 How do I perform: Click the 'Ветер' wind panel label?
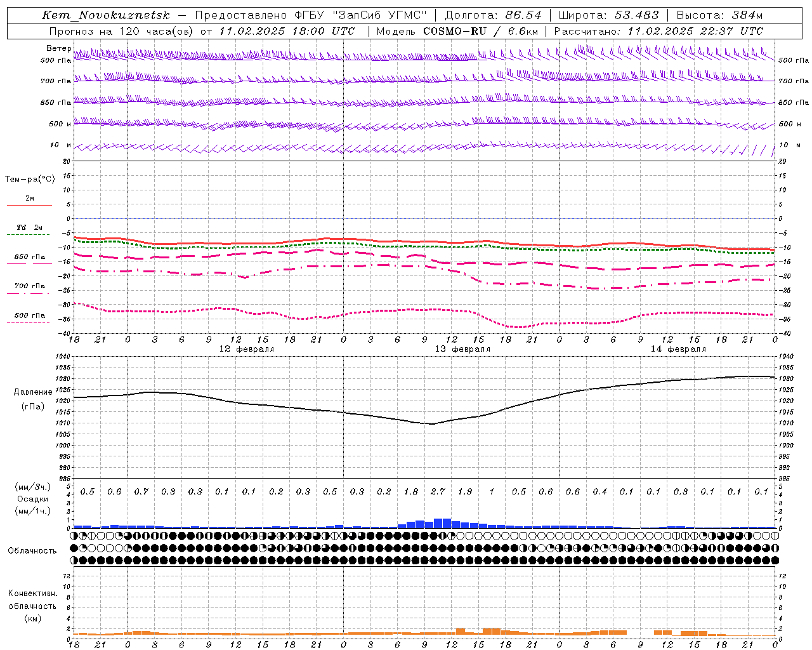pyautogui.click(x=58, y=48)
